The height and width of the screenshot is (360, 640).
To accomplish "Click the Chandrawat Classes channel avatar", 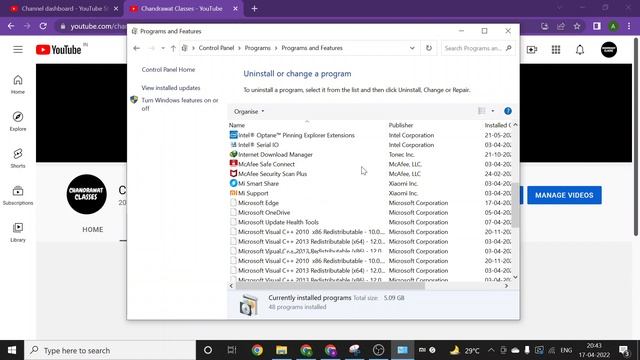I will [x=87, y=194].
